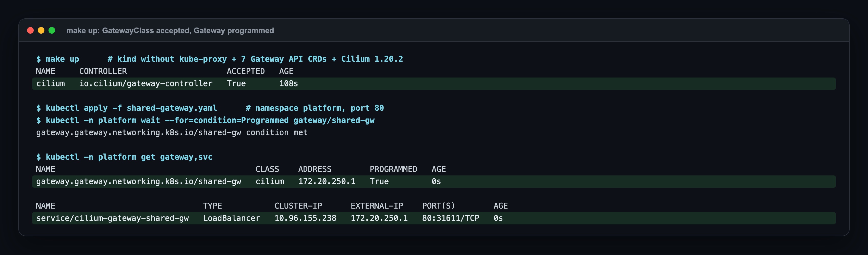Click '172.20.250.1' under EXTERNAL-IP
This screenshot has width=868, height=255.
[379, 218]
